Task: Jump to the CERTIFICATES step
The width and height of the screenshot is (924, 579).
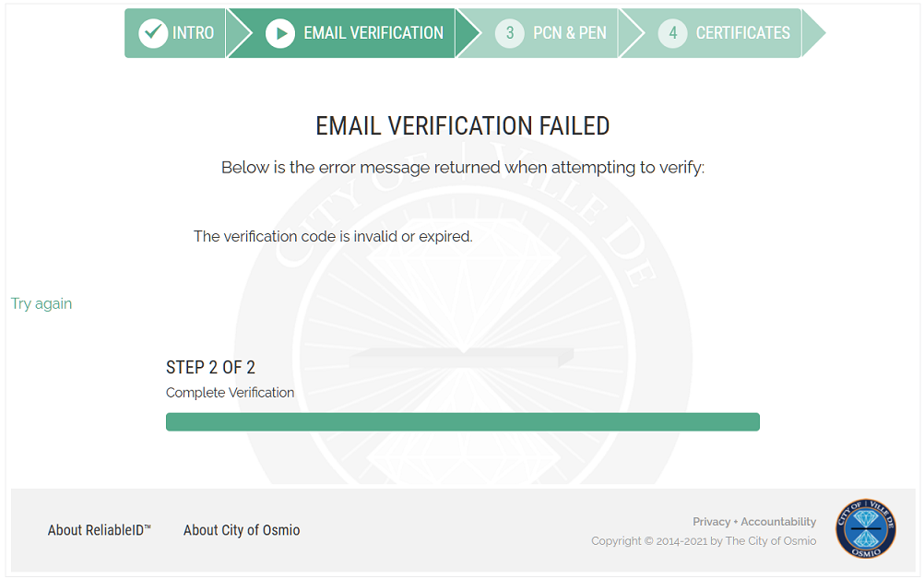Action: click(742, 33)
